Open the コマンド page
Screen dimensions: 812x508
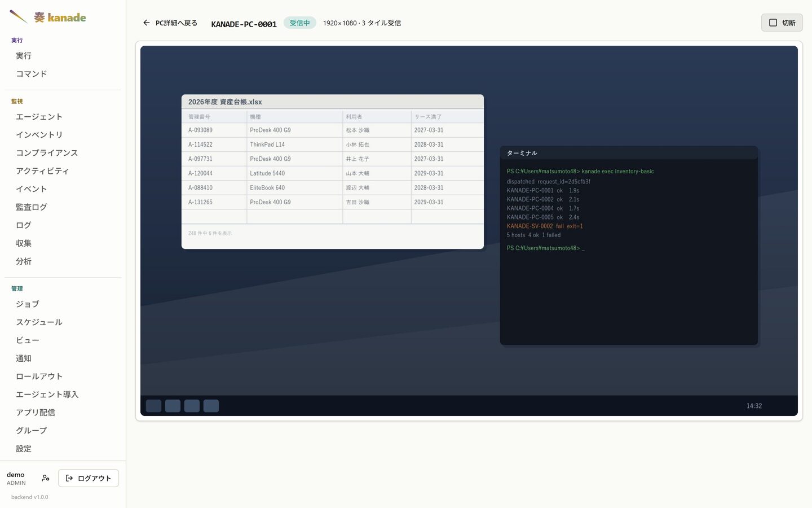[x=63, y=74]
